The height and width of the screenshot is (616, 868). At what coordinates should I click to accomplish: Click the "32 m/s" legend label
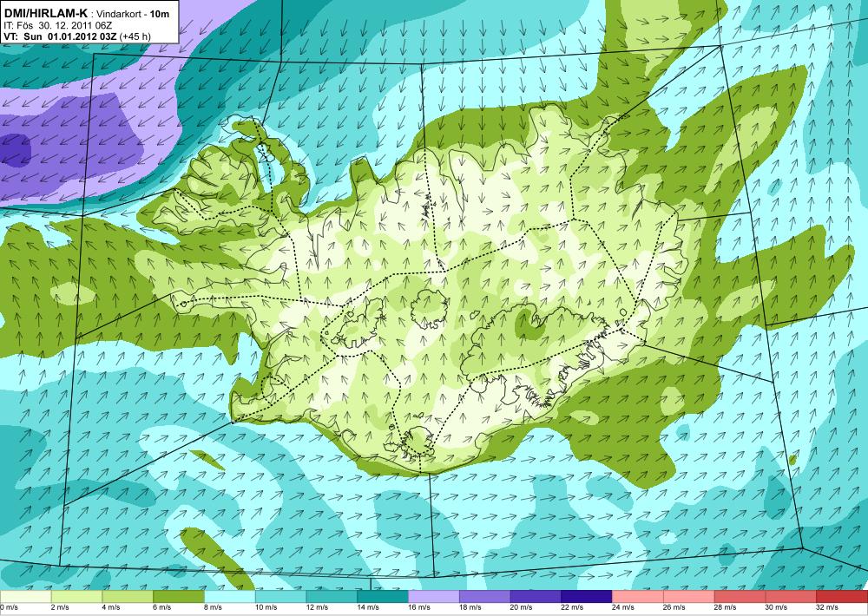coord(827,607)
